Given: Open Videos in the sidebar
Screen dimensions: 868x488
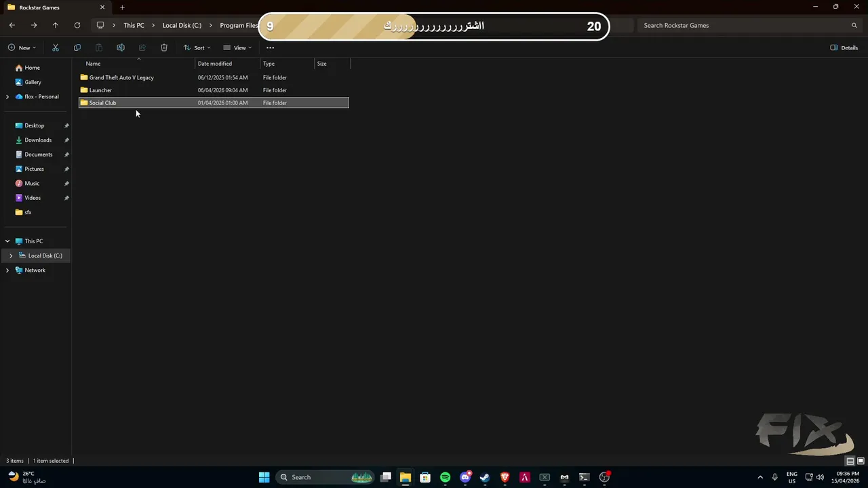Looking at the screenshot, I should [33, 198].
